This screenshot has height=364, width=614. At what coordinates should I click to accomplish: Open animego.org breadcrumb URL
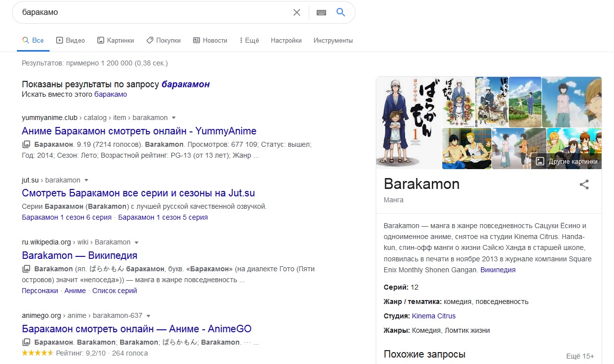pos(82,316)
